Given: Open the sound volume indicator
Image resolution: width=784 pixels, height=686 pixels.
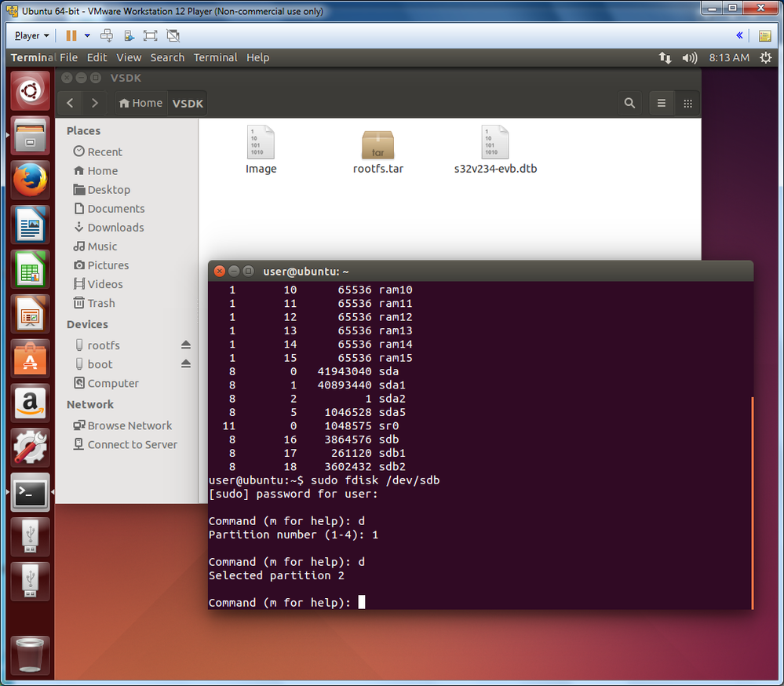Looking at the screenshot, I should pos(690,58).
